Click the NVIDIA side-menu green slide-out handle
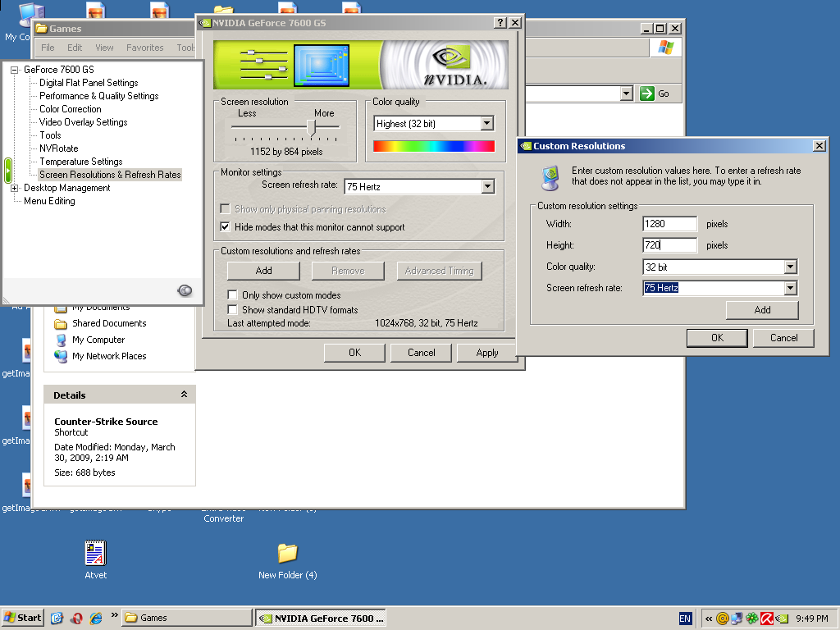Screen dimensions: 840x630 8,171
